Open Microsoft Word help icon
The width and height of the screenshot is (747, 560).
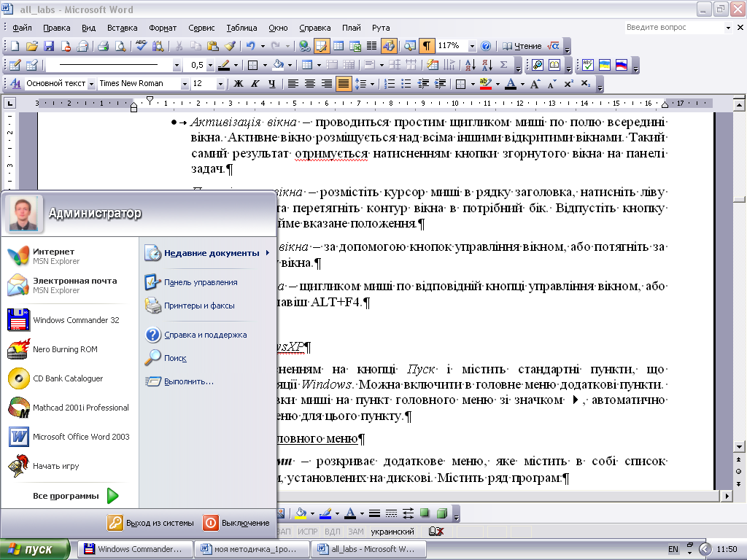(x=486, y=46)
